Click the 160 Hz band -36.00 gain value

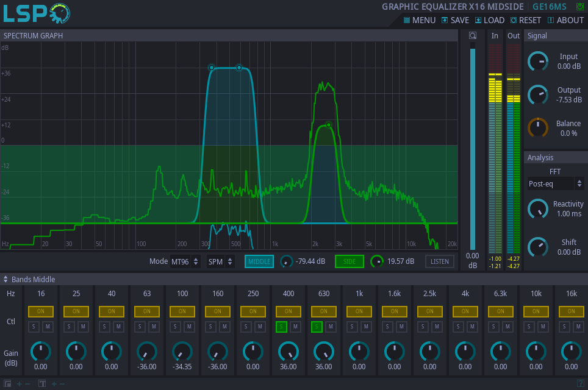[x=218, y=367]
